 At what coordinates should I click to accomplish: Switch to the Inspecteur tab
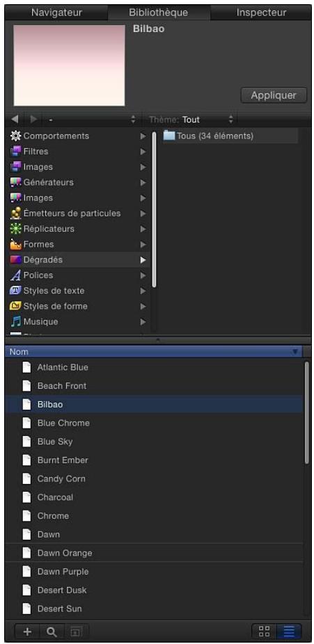261,13
